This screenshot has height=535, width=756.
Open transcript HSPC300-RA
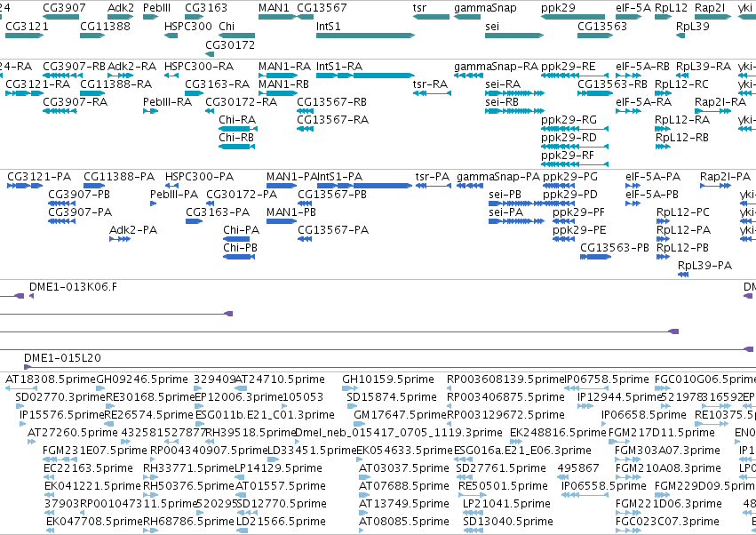199,66
